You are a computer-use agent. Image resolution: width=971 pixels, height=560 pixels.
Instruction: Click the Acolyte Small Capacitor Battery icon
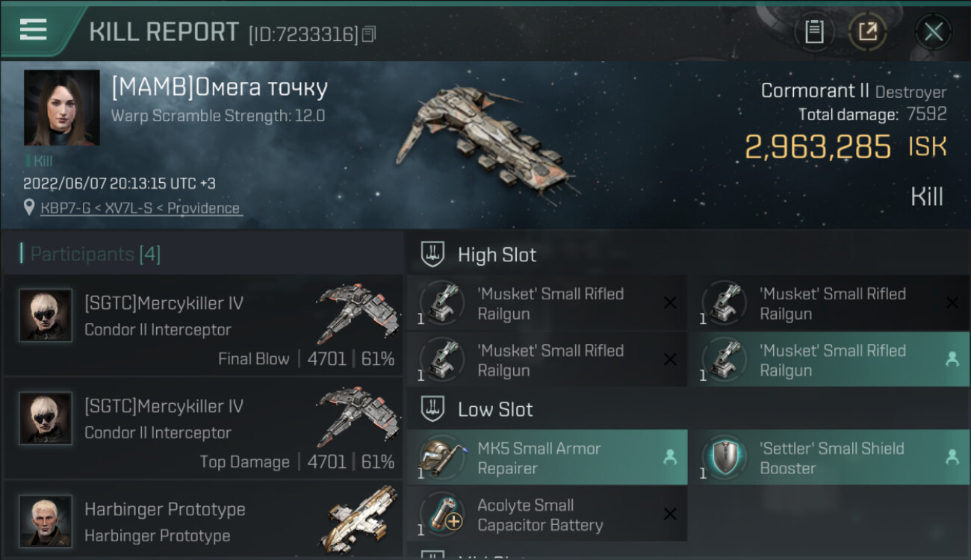coord(442,514)
